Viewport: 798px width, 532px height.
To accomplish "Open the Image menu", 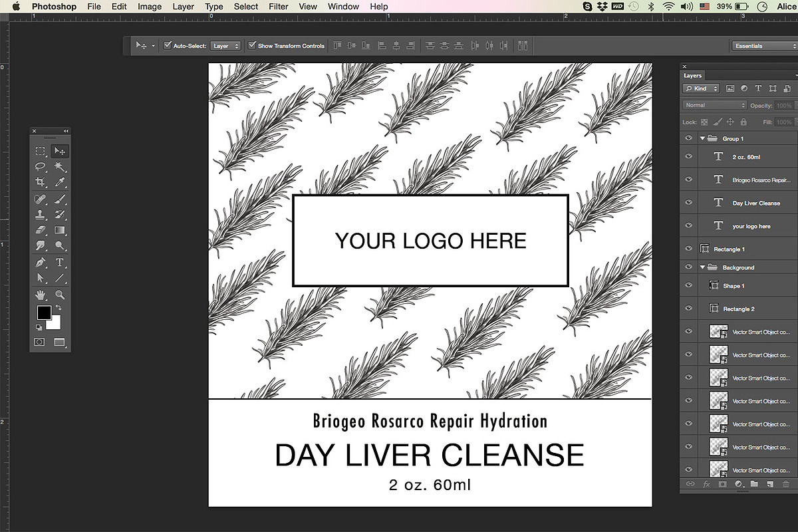I will [150, 7].
